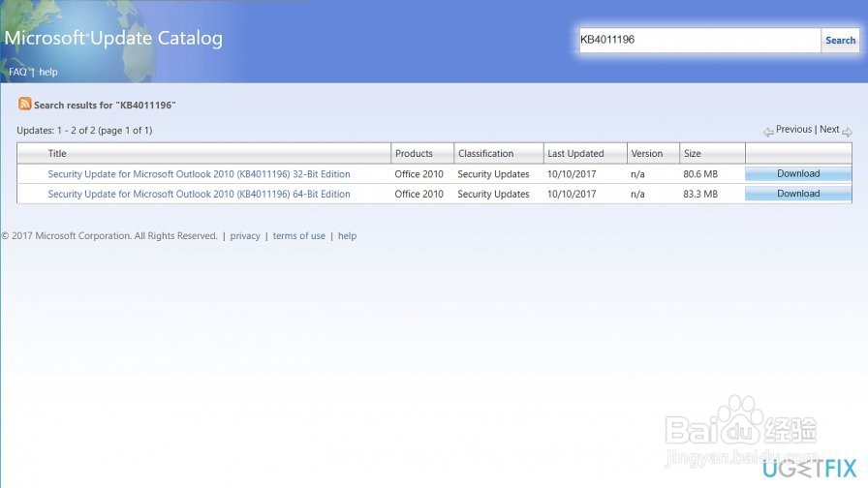Click 10/10/2017 date in the 32-Bit row
The width and height of the screenshot is (868, 488).
[x=572, y=173]
